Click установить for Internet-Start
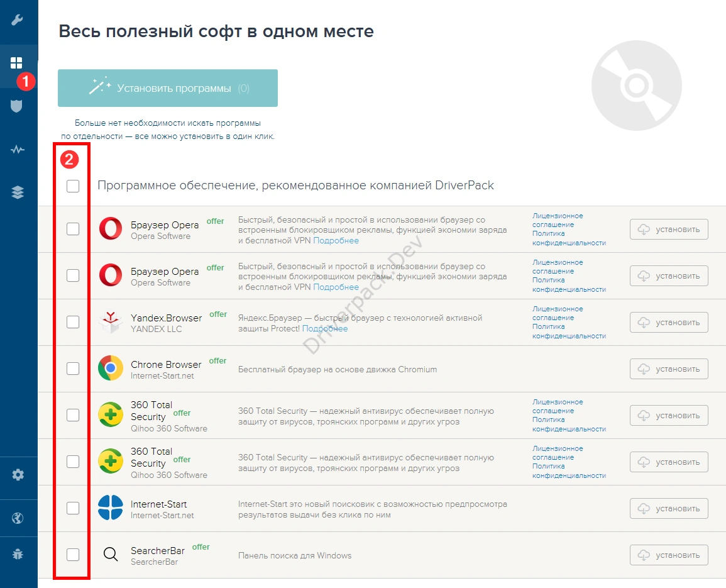Viewport: 726px width, 588px height. pos(669,508)
